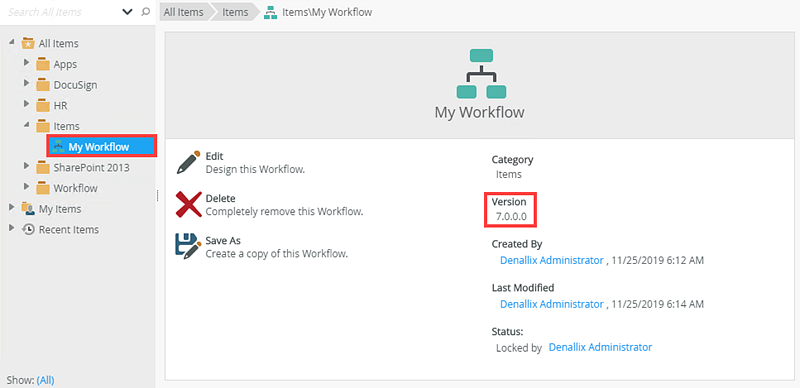Select SharePoint 2013 in the tree

coord(91,167)
